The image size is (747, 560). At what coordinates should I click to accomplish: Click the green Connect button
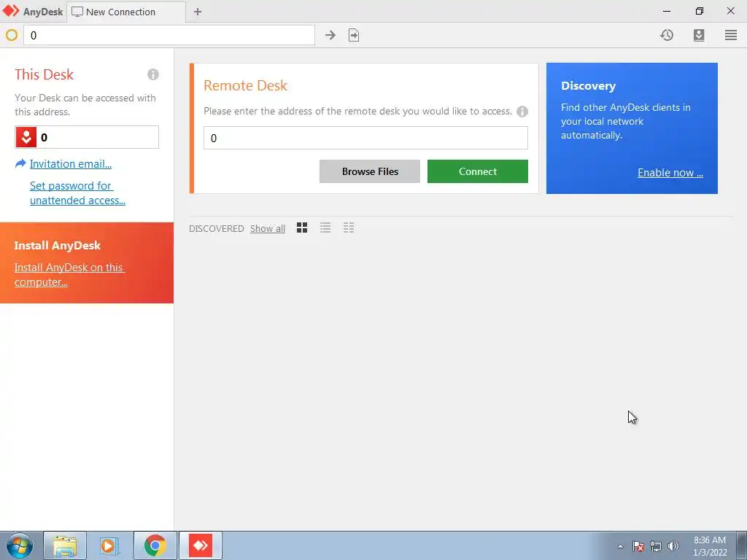(477, 171)
